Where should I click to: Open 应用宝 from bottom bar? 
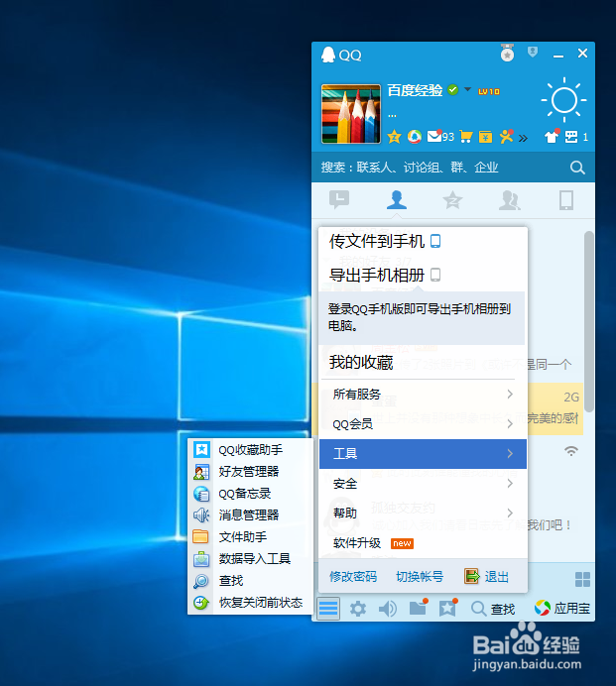(562, 608)
